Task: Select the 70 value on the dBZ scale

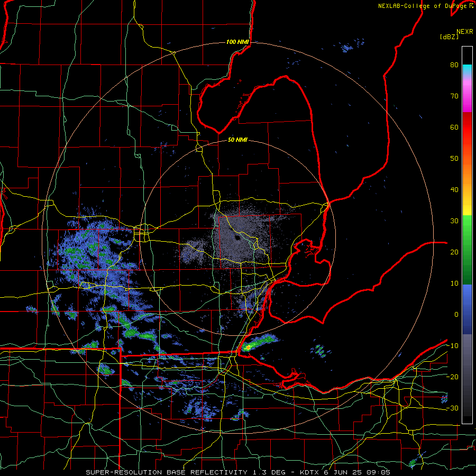Action: click(x=454, y=96)
